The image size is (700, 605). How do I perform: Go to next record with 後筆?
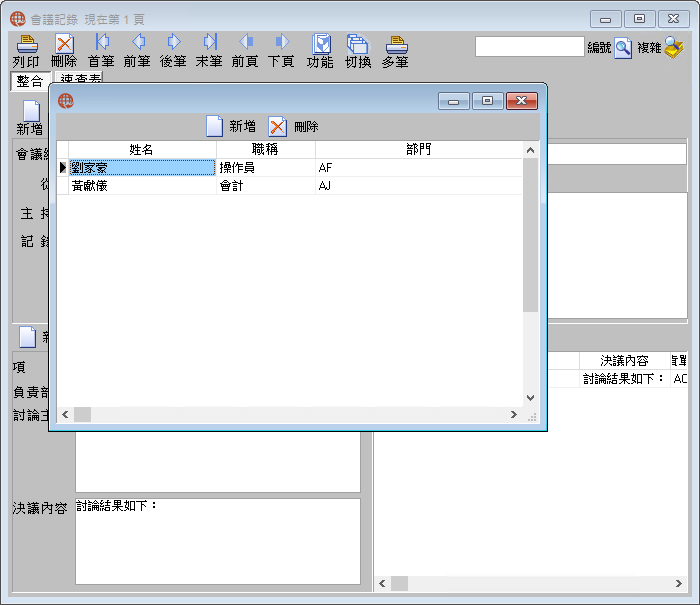click(x=174, y=42)
